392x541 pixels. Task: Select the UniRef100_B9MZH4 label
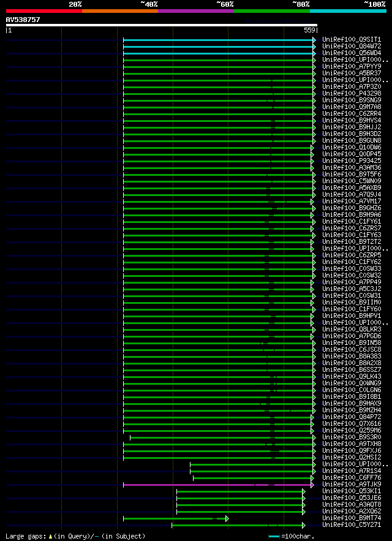[352, 410]
